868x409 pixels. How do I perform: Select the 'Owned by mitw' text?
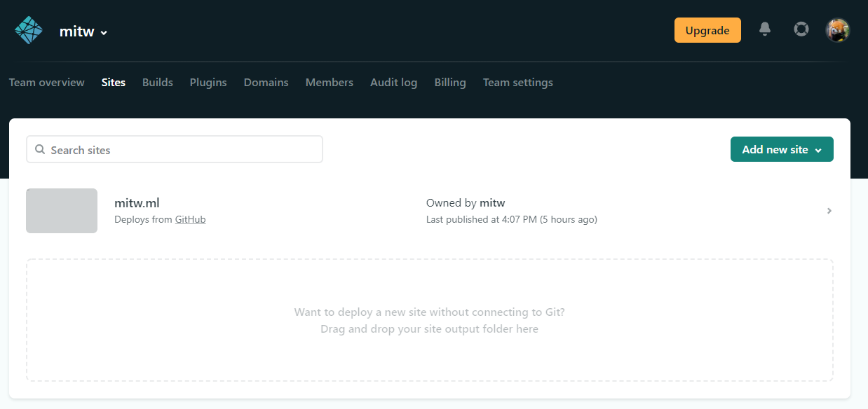click(x=466, y=203)
